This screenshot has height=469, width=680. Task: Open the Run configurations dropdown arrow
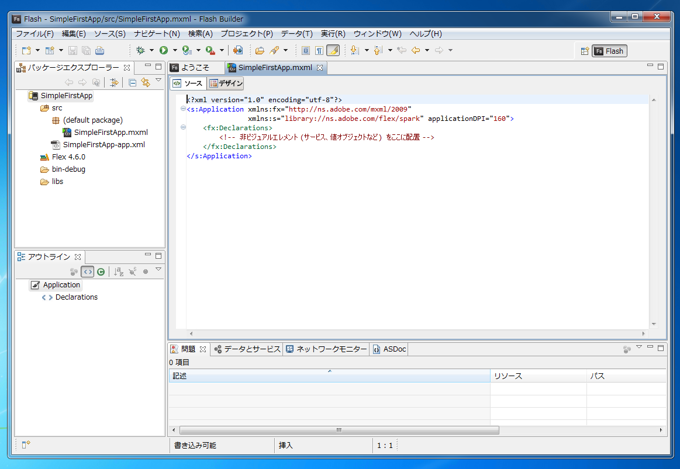click(x=175, y=50)
